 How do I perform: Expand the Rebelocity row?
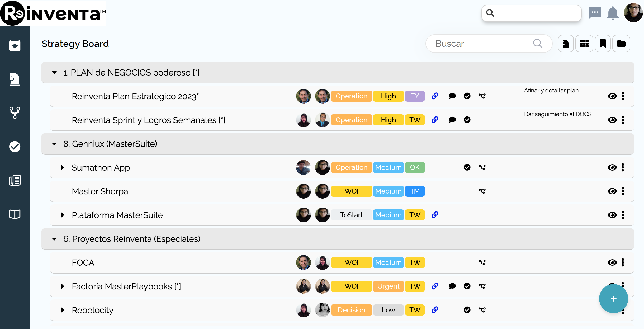[63, 310]
